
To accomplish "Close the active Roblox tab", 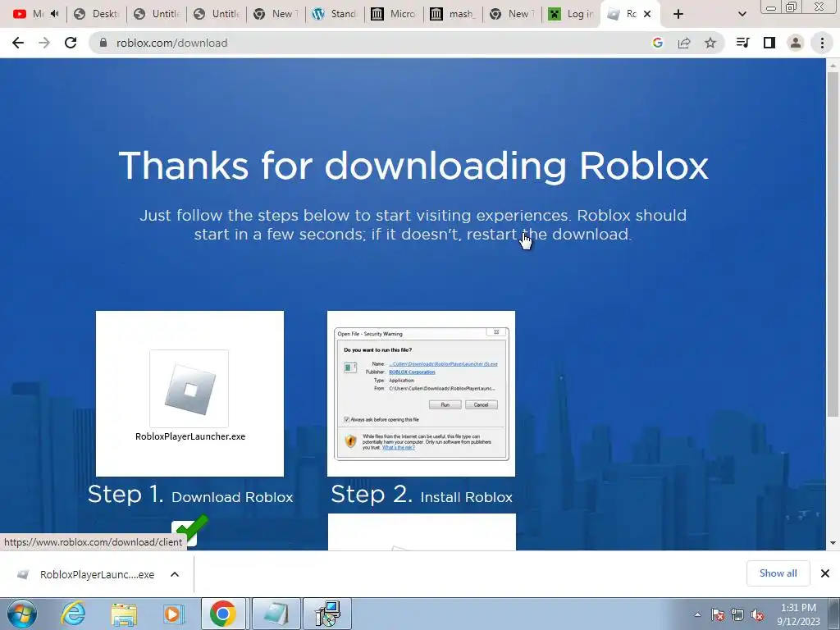I will coord(647,14).
